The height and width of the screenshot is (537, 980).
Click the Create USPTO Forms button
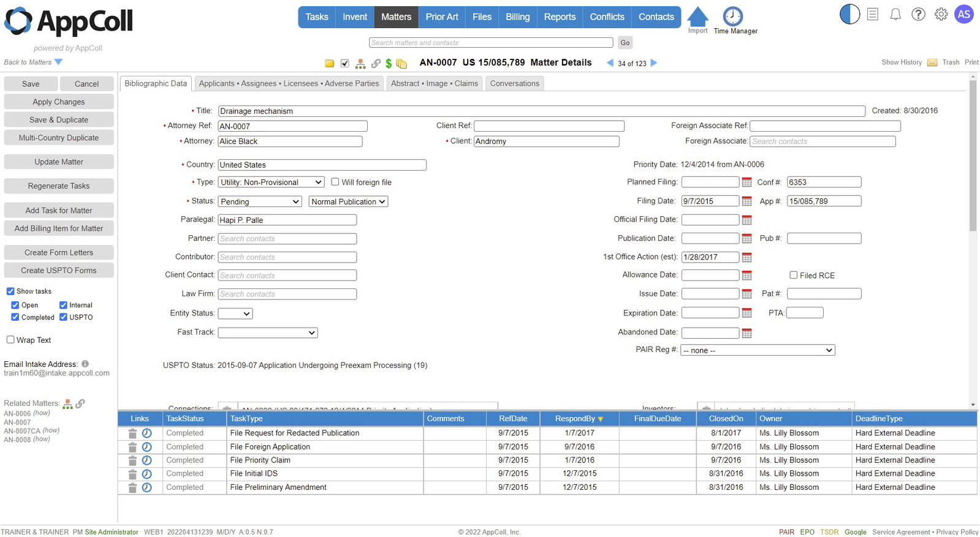(x=59, y=271)
